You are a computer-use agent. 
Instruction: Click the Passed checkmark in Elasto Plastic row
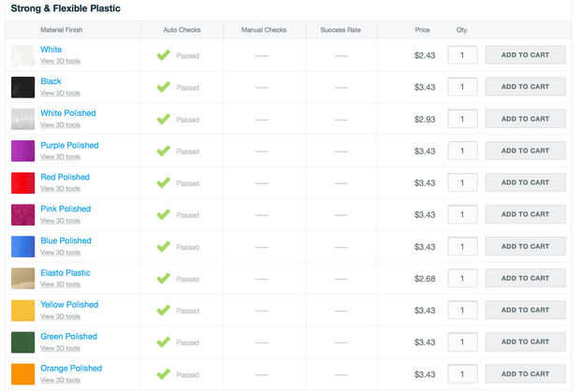[164, 278]
